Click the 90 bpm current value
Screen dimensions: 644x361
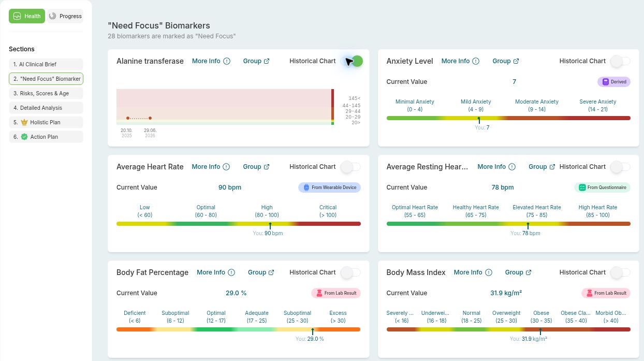(x=230, y=187)
